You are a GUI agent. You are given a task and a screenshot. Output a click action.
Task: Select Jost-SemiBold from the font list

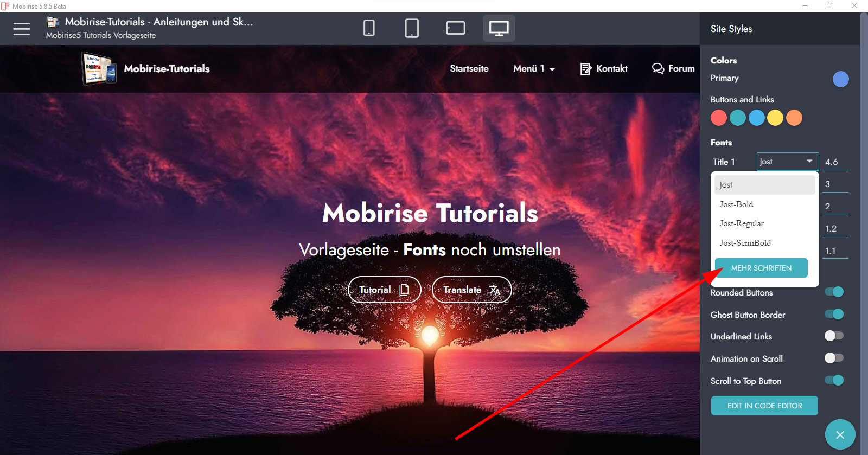coord(764,243)
